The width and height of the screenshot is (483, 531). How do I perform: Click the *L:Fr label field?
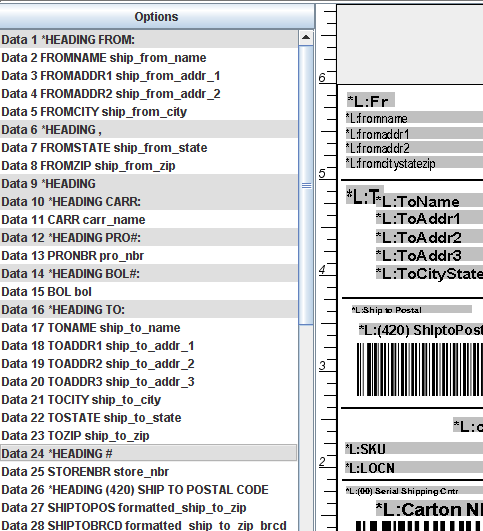point(371,100)
